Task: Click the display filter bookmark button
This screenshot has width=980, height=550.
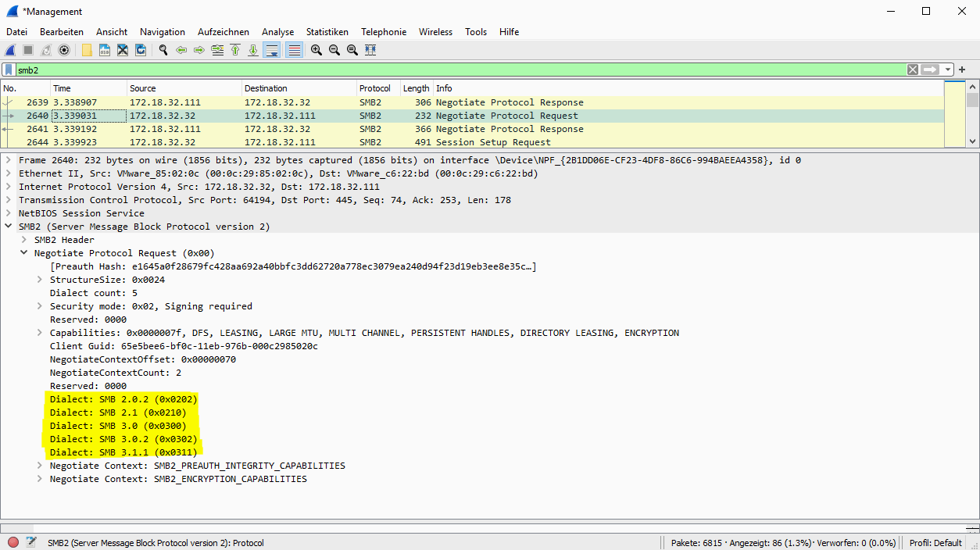Action: (x=9, y=70)
